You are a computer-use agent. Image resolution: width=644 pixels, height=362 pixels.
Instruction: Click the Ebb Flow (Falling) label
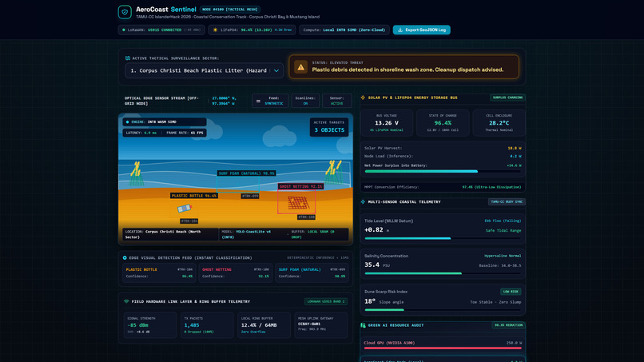click(503, 221)
